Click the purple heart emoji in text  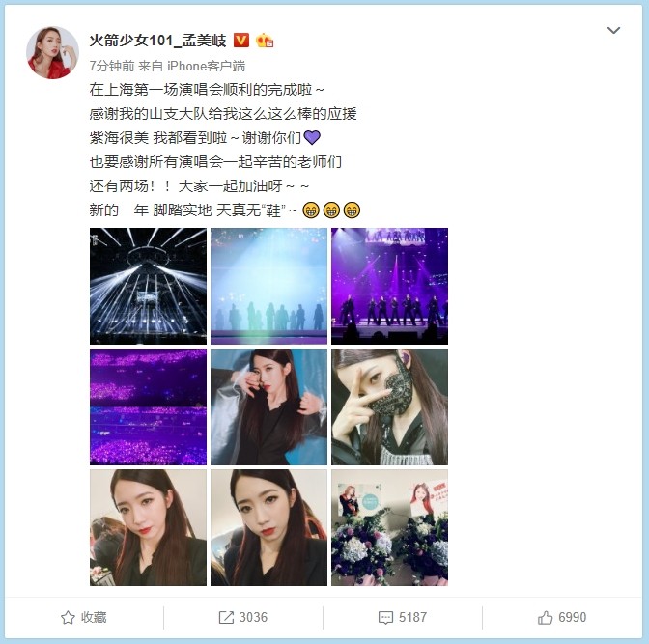pyautogui.click(x=312, y=137)
